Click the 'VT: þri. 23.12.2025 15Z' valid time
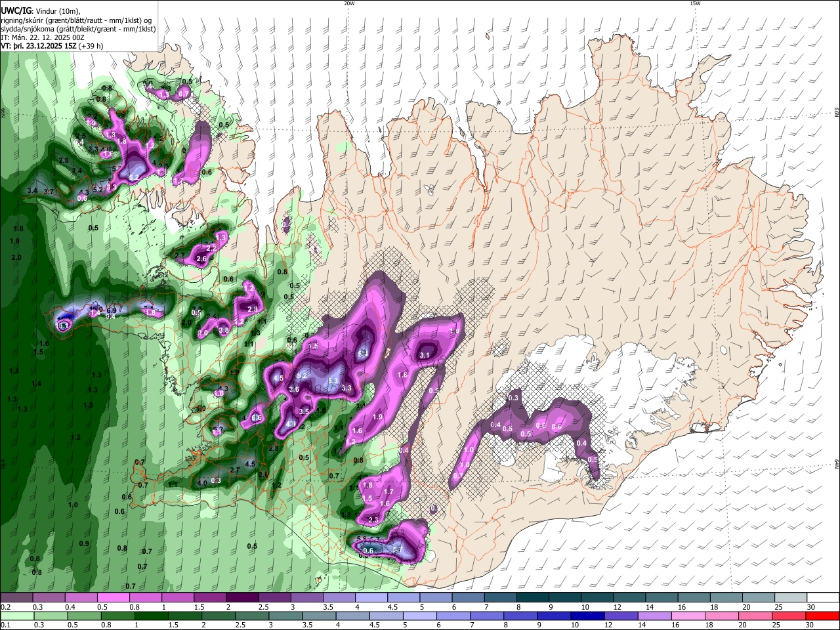Viewport: 840px width, 630px height. [39, 46]
